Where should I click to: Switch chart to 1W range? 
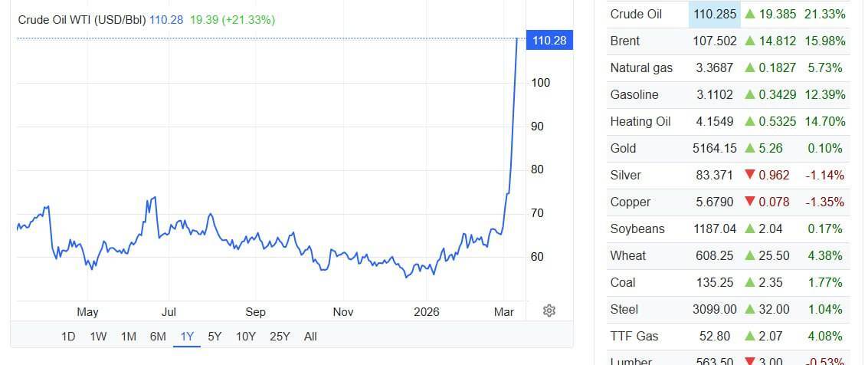pos(98,337)
